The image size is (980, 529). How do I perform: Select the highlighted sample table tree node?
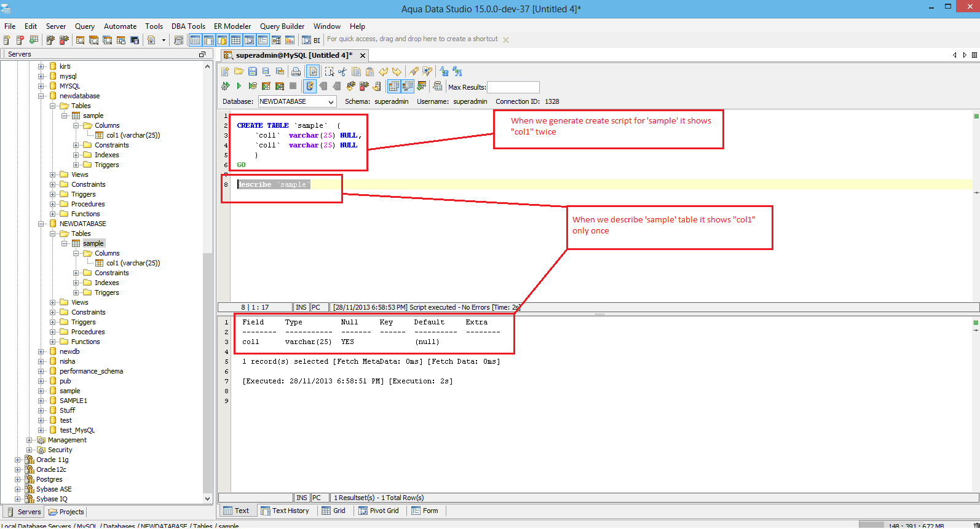93,243
